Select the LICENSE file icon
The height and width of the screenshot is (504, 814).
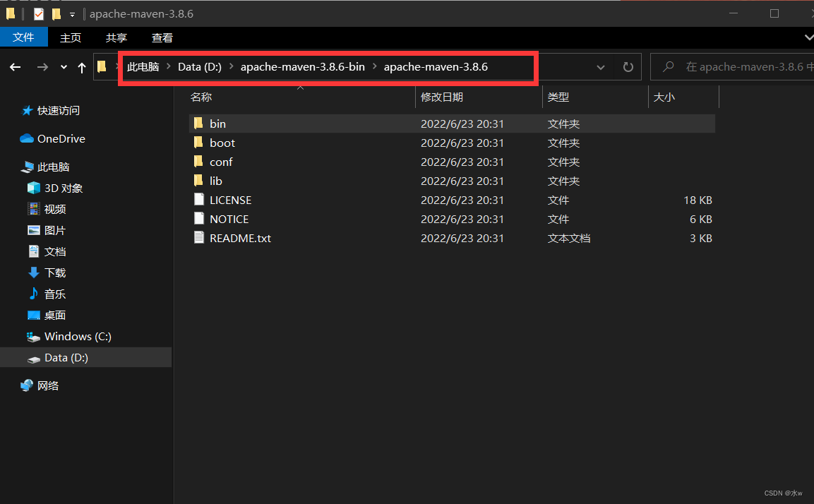coord(199,199)
